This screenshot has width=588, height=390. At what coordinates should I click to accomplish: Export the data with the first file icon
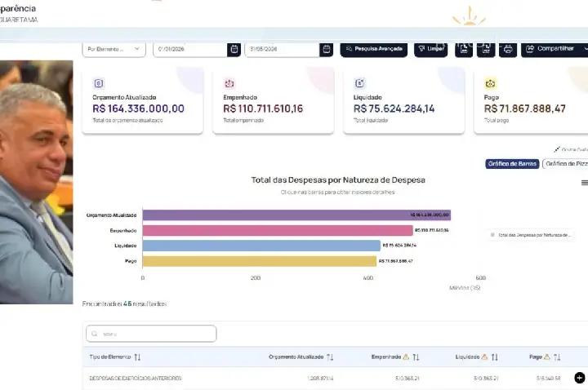(x=464, y=49)
